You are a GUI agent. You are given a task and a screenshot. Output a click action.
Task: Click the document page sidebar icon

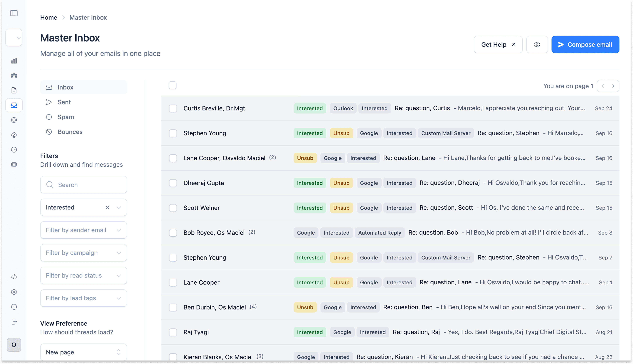click(x=14, y=90)
